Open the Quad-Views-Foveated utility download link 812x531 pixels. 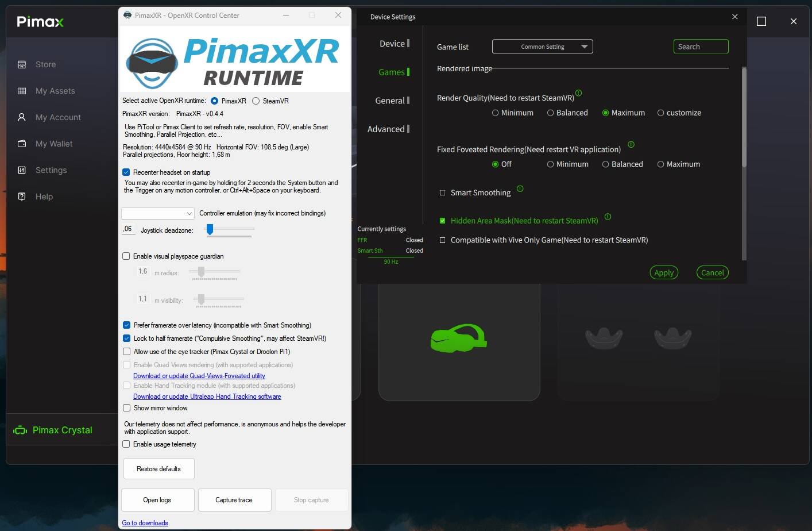point(199,375)
